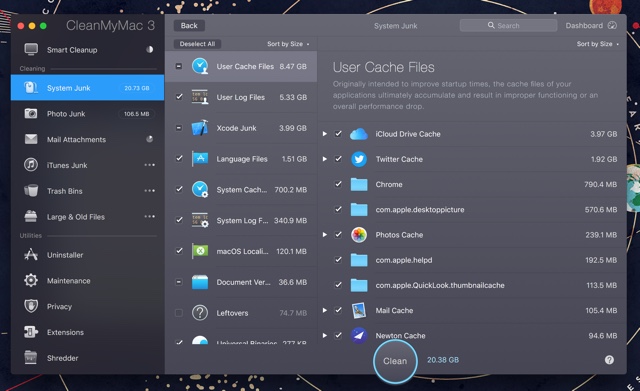Image resolution: width=640 pixels, height=391 pixels.
Task: Click the User Cache Files clock icon
Action: (x=200, y=66)
